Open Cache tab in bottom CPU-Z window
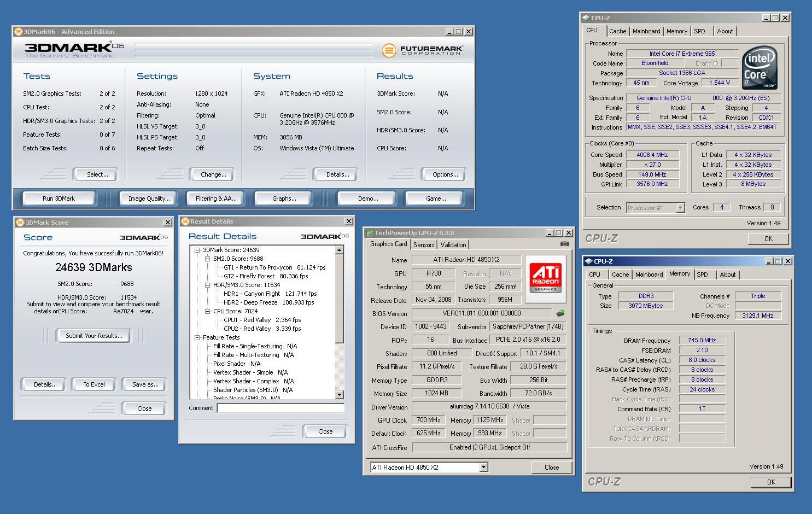The image size is (812, 514). pyautogui.click(x=620, y=275)
